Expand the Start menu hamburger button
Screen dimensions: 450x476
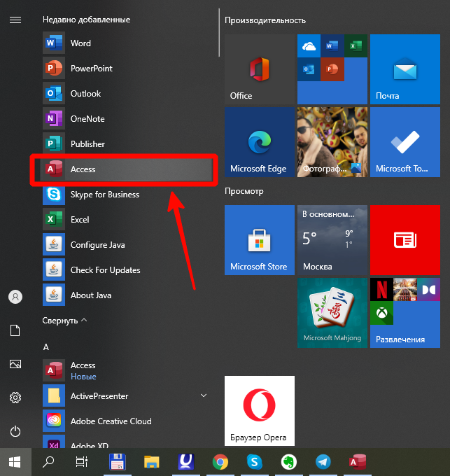pos(15,20)
